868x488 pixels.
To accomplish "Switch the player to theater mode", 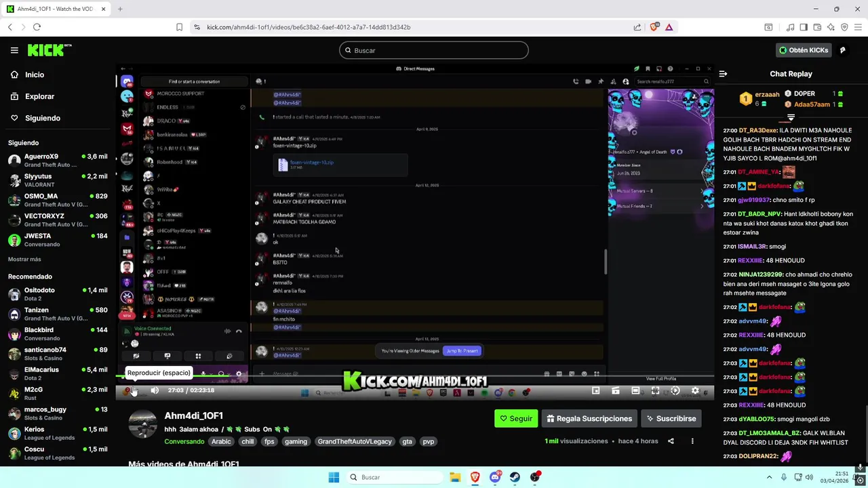I will [635, 390].
